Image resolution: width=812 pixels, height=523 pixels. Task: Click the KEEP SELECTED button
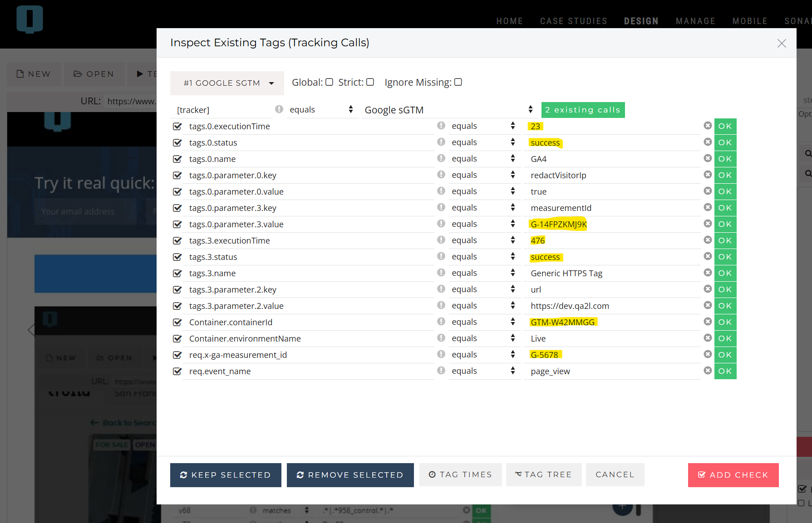[x=226, y=475]
